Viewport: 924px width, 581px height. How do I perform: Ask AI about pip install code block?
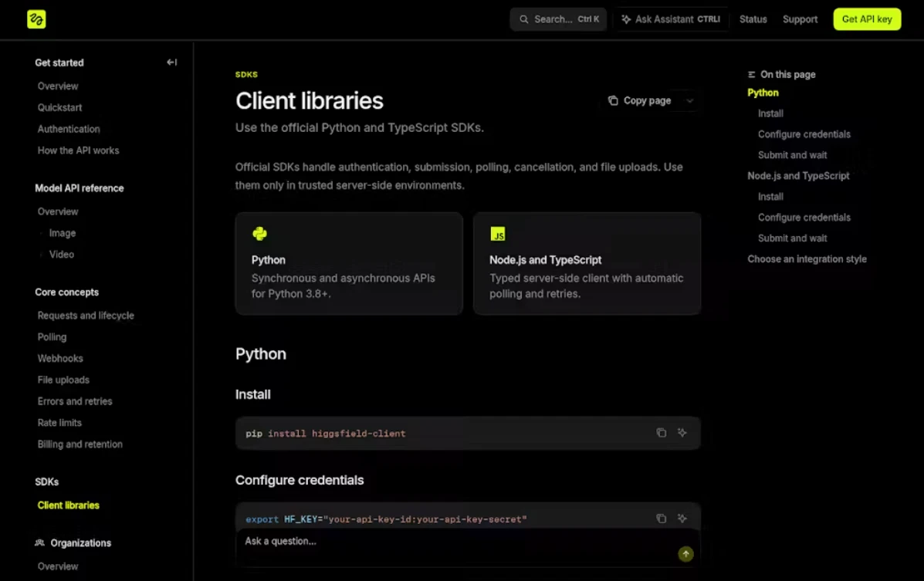click(682, 433)
